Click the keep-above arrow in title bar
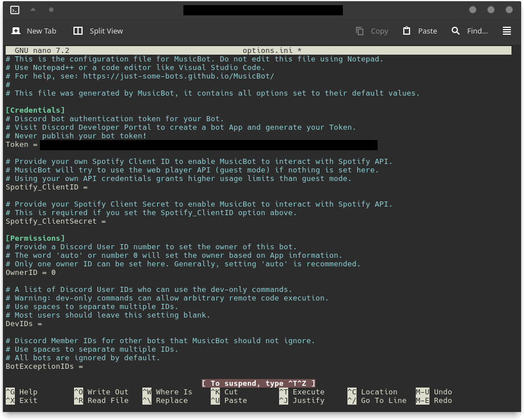This screenshot has height=420, width=524. point(33,10)
